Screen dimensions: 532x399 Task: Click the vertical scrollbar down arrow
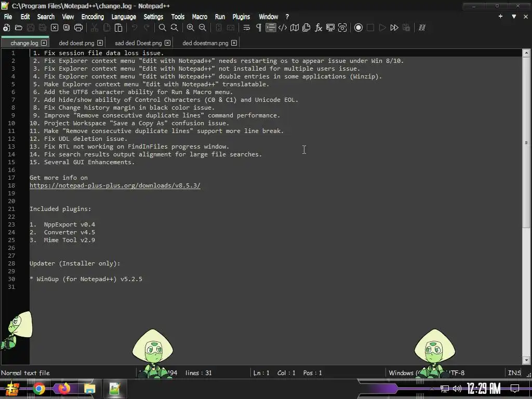point(526,361)
